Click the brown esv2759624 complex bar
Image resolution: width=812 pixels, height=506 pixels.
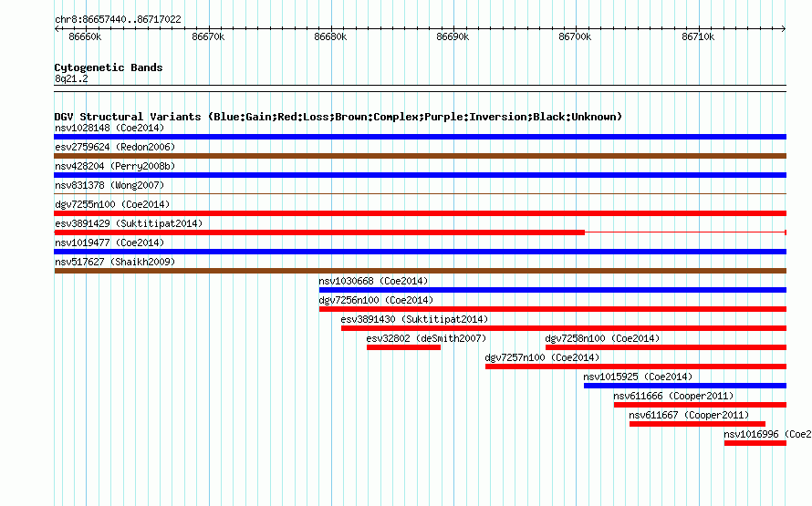pos(420,156)
